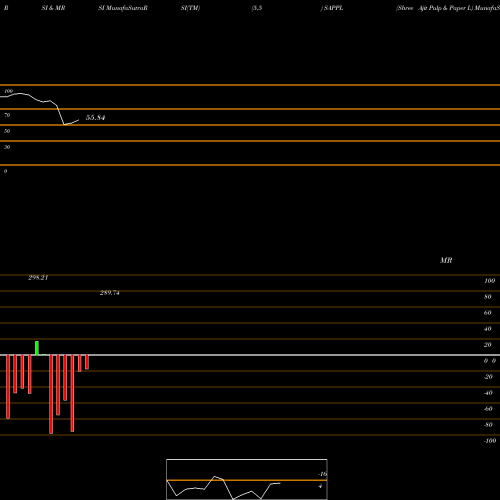Select the -100 label on right axis
Image resolution: width=500 pixels, height=500 pixels.
490,441
